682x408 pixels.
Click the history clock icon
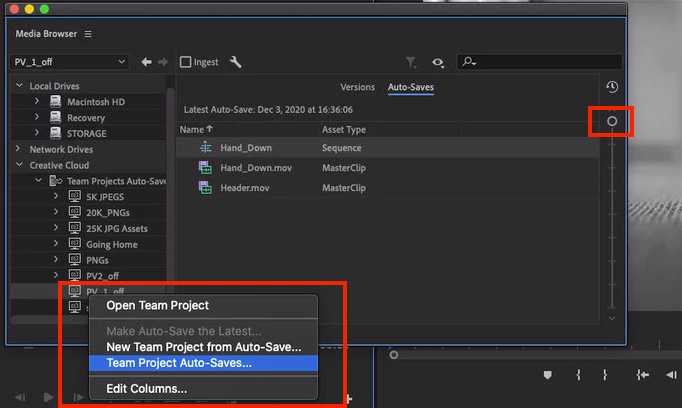(x=612, y=87)
